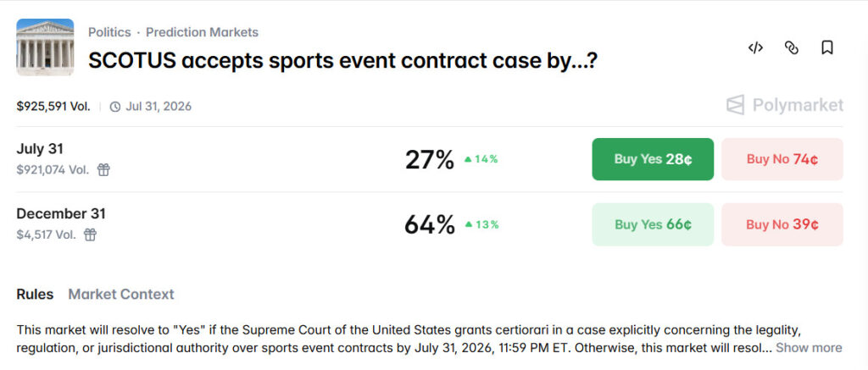This screenshot has height=370, width=868.
Task: Expand rules text with Show more
Action: pos(809,347)
